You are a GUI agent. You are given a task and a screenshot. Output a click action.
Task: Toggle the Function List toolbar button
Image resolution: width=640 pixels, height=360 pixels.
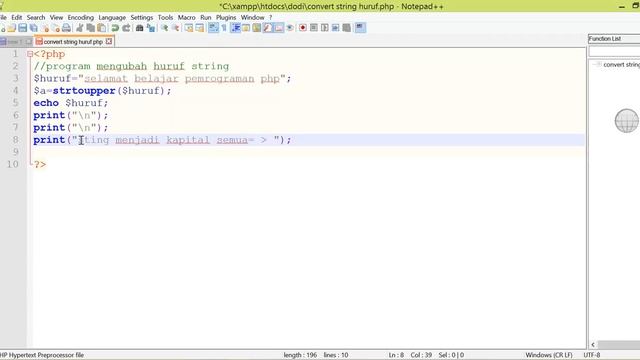[268, 28]
